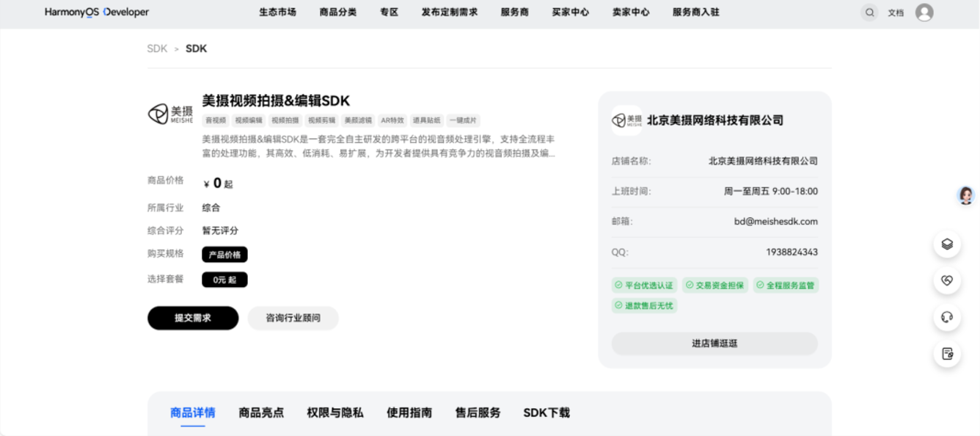Click the 一键成片 tag
Screen dimensions: 980x436
coord(464,120)
